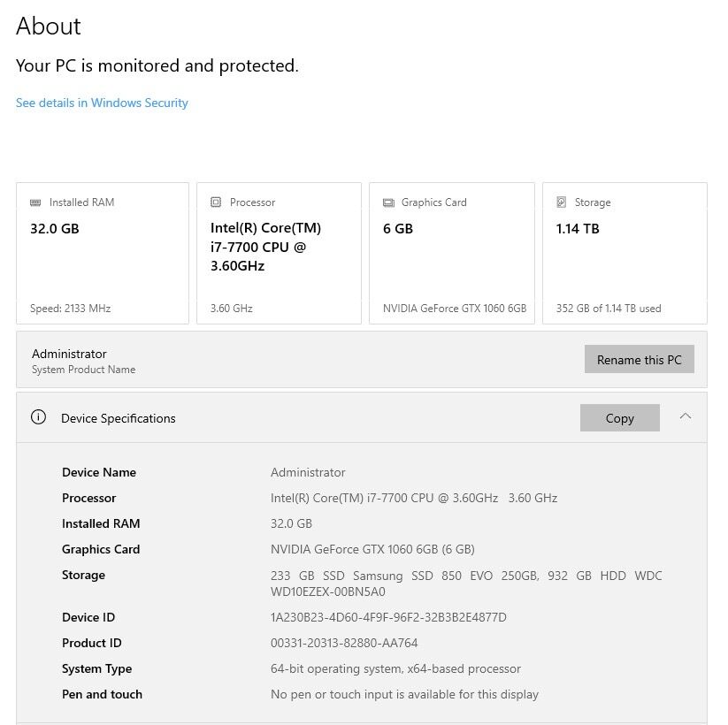
Task: Click the Product ID value text
Action: [x=344, y=643]
